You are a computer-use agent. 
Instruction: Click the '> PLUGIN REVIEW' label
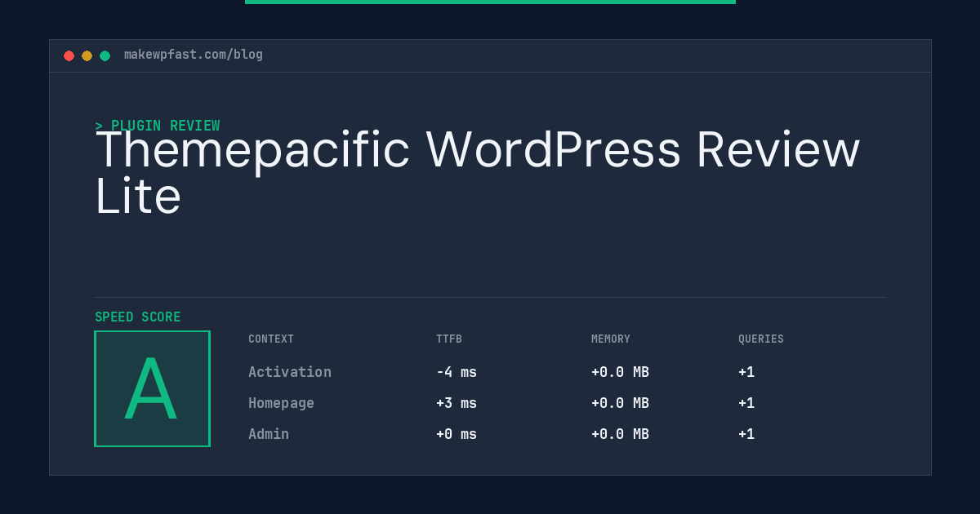(158, 126)
